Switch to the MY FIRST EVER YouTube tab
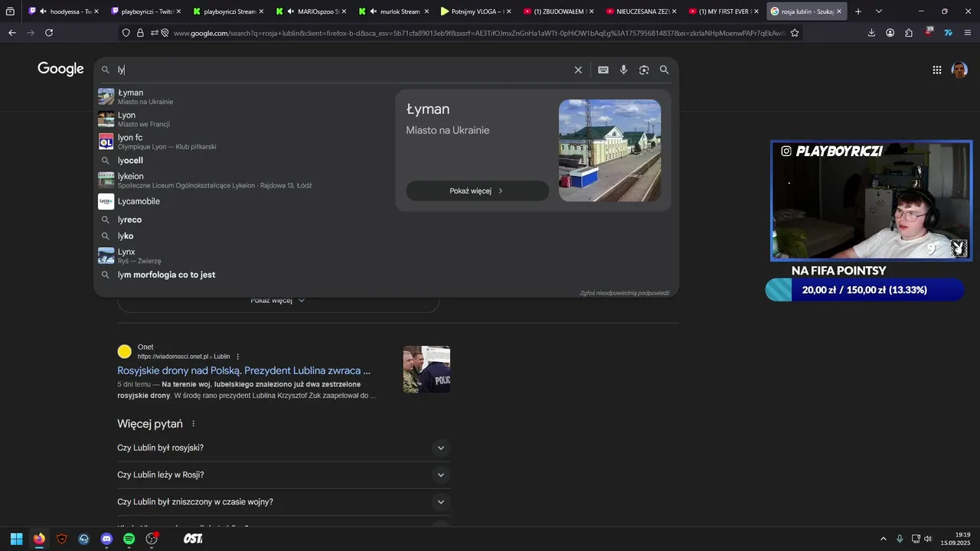The height and width of the screenshot is (551, 980). point(724,11)
